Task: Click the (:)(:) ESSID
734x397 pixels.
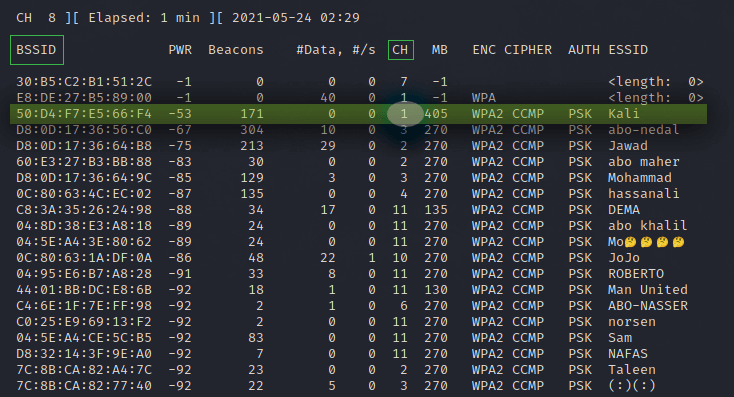Action: (x=632, y=386)
